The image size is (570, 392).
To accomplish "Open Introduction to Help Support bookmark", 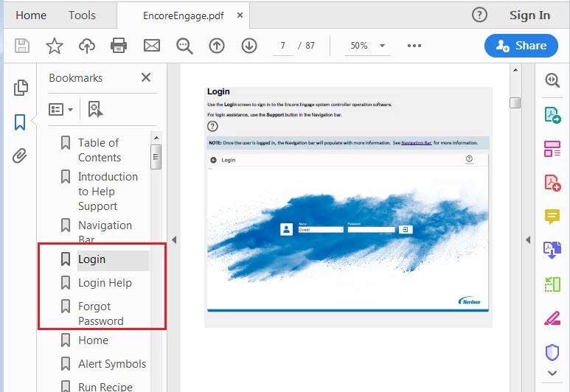I will pos(108,191).
